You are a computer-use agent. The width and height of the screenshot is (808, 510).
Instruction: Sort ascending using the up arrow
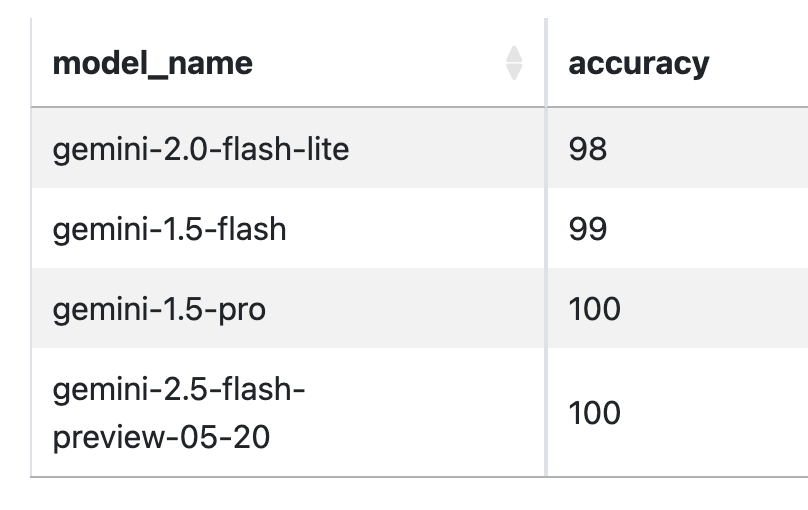pos(514,54)
